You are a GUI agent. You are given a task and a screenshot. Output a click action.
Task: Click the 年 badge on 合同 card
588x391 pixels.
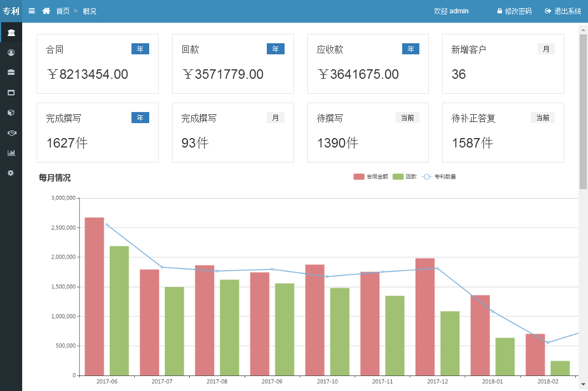pyautogui.click(x=140, y=49)
